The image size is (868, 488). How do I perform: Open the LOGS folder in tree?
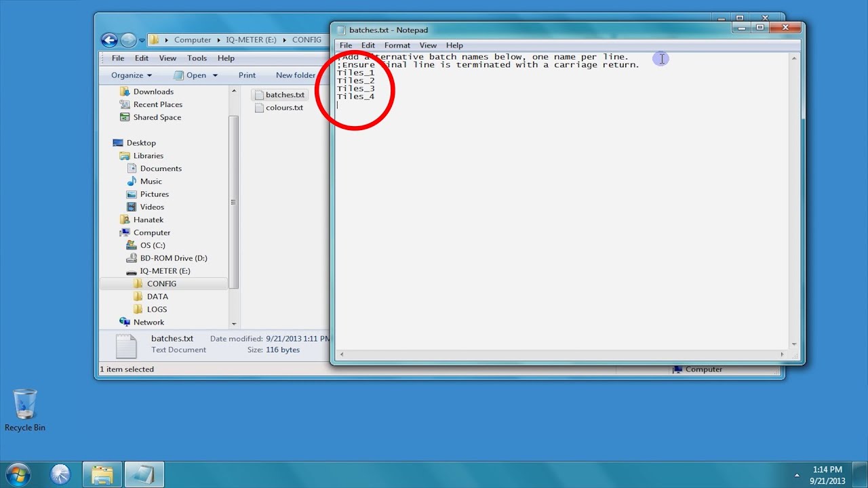pos(157,310)
